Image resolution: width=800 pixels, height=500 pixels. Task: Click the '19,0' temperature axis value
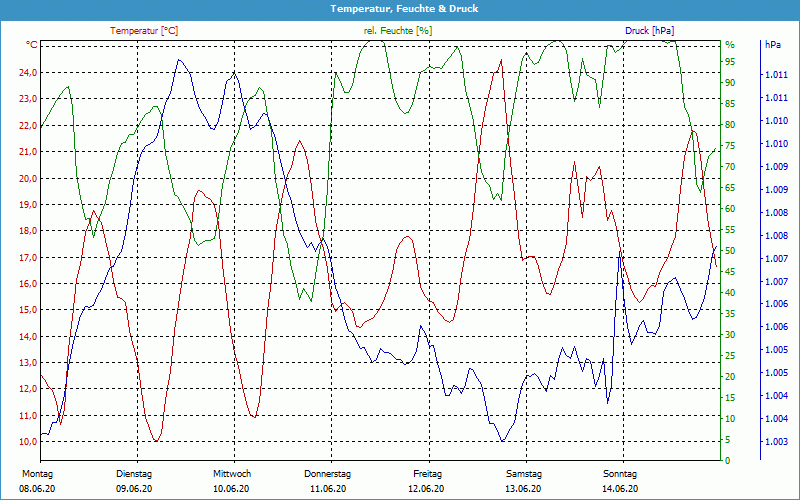(28, 205)
